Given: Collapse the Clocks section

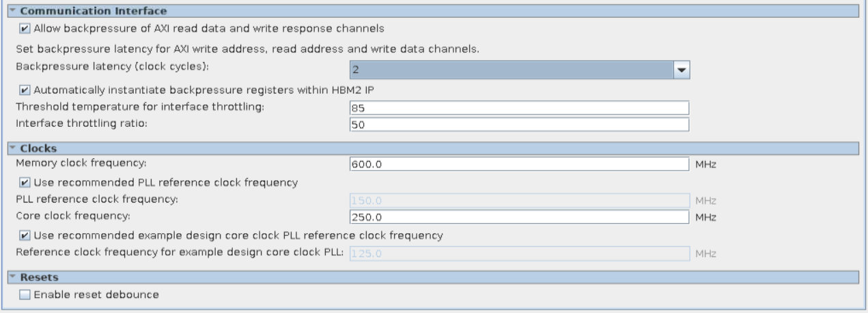Looking at the screenshot, I should click(x=12, y=147).
